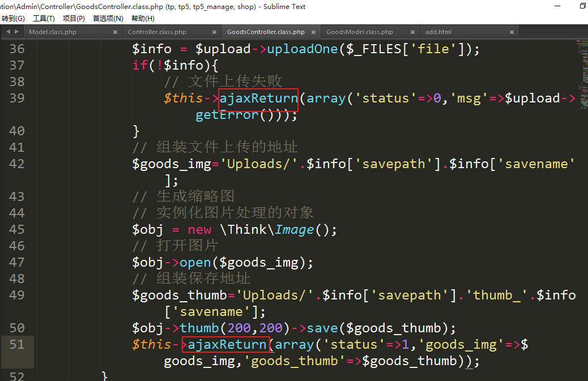This screenshot has width=588, height=381.
Task: Click the restore window button
Action: coord(582,6)
